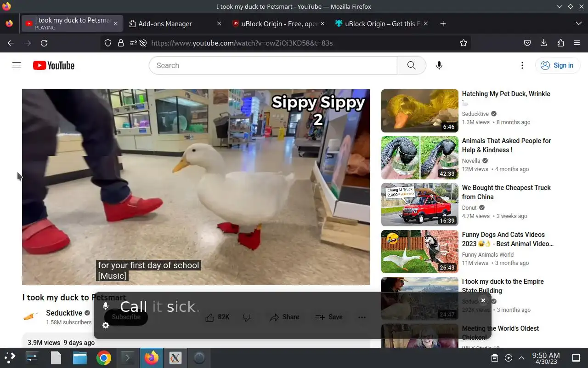Save the video to playlist

329,317
